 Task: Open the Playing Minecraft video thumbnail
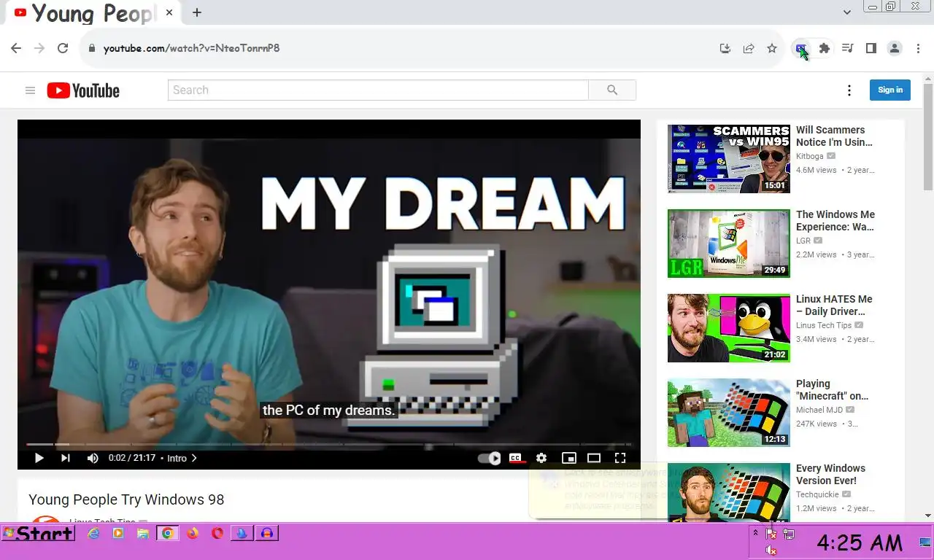coord(729,413)
